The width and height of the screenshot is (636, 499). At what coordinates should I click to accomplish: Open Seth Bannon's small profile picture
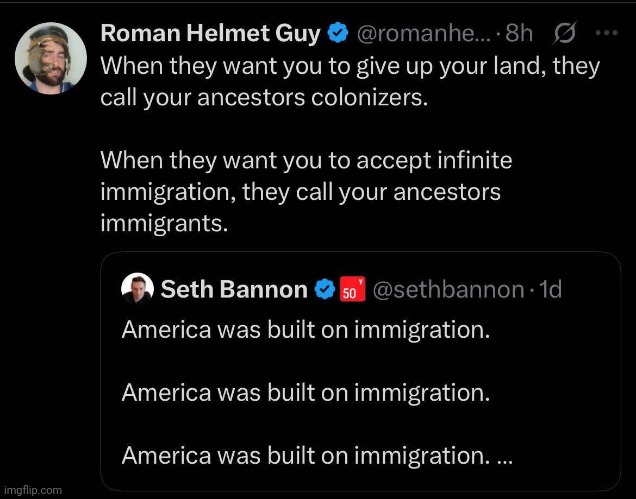pyautogui.click(x=137, y=289)
